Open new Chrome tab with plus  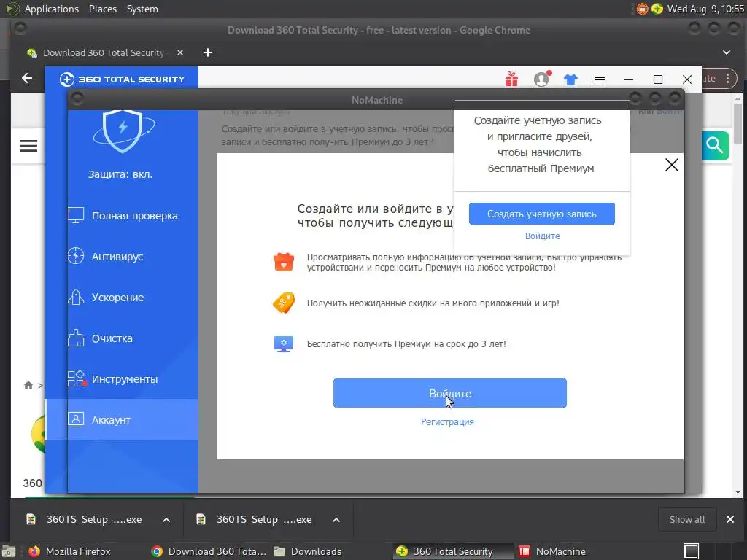point(208,52)
